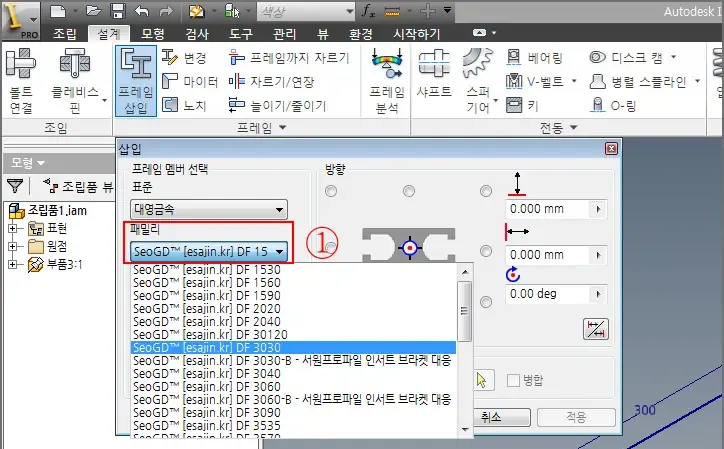Select lower-right orientation radio button

(x=486, y=302)
